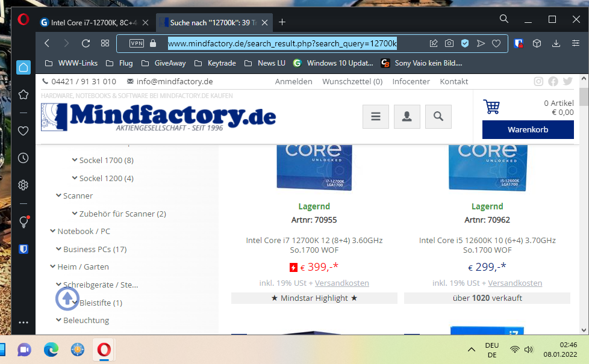Open the hamburger menu button
589x364 pixels.
[376, 117]
